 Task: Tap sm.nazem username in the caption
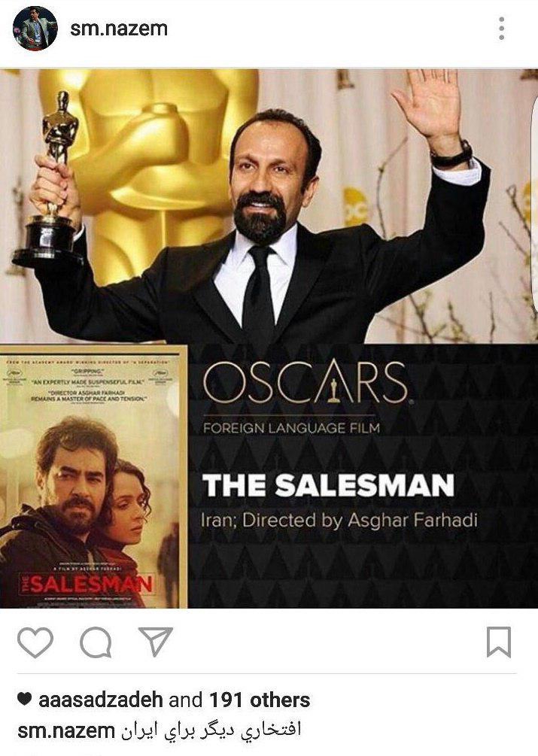(x=66, y=731)
